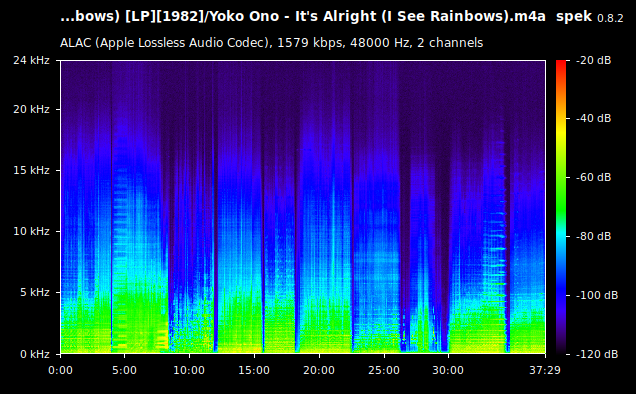
Task: Click the 37:29 end time label
Action: (x=545, y=370)
